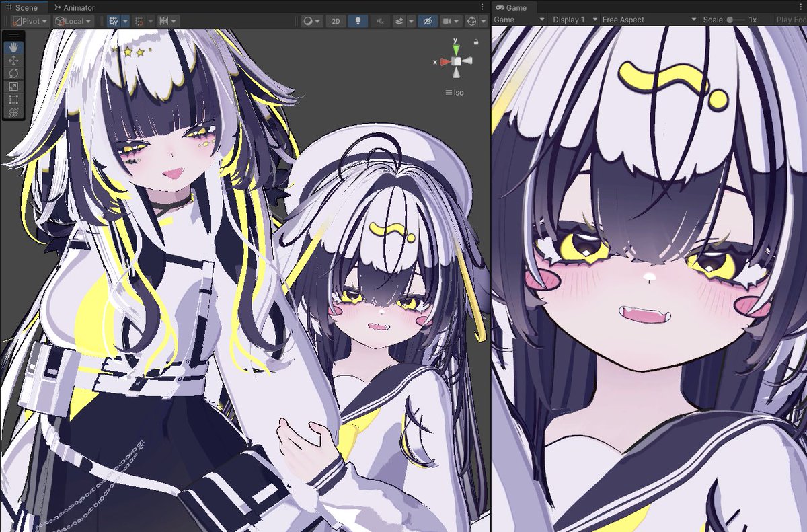Toggle scene lighting lightbulb

click(358, 21)
